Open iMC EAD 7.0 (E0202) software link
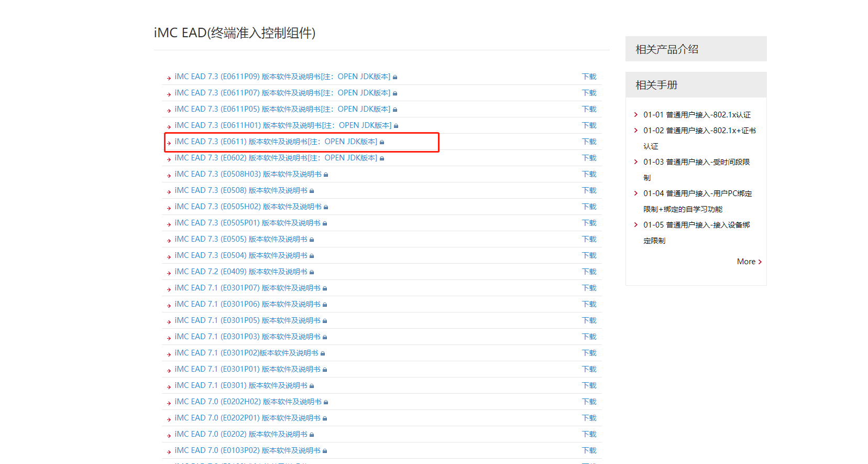The height and width of the screenshot is (464, 868). click(x=241, y=434)
